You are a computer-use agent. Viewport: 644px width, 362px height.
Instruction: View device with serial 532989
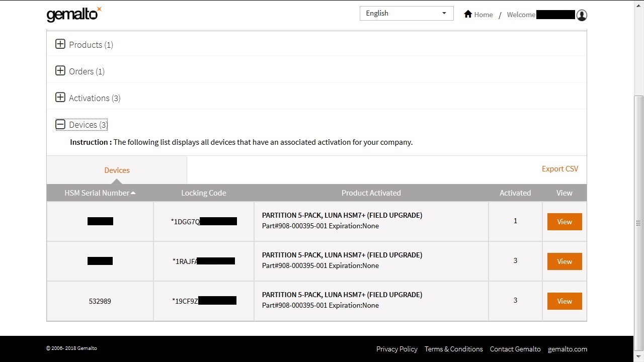(x=564, y=301)
